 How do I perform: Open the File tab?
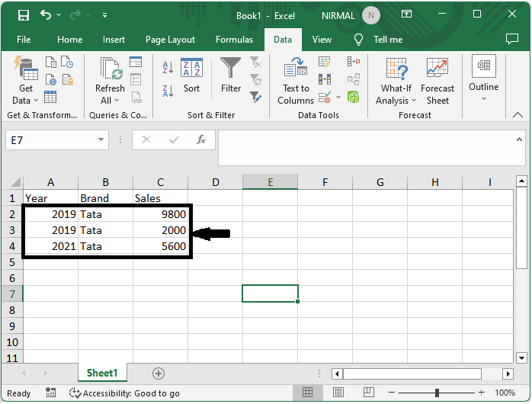24,40
